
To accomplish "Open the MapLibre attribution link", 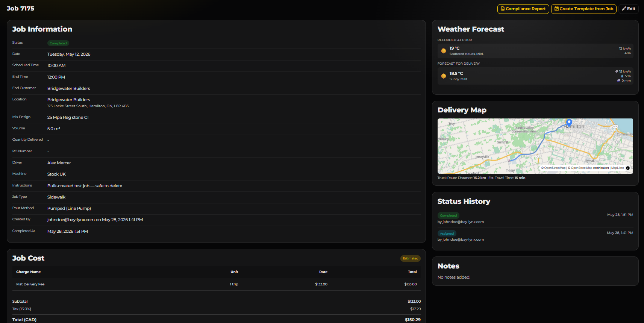I will pos(617,168).
